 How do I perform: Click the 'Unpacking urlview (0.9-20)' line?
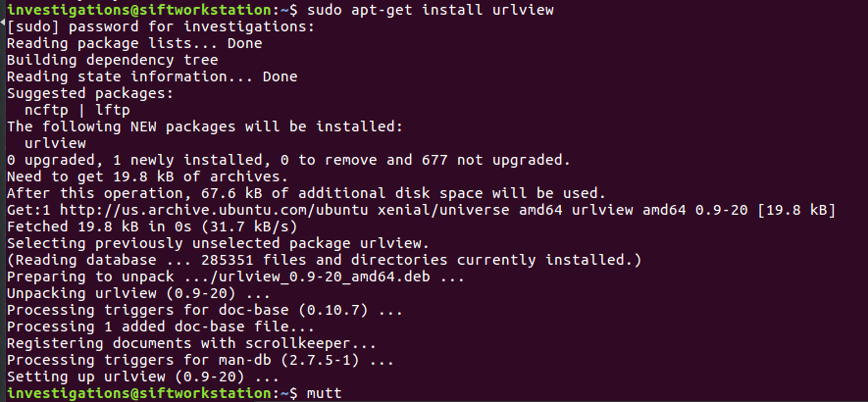(x=139, y=293)
